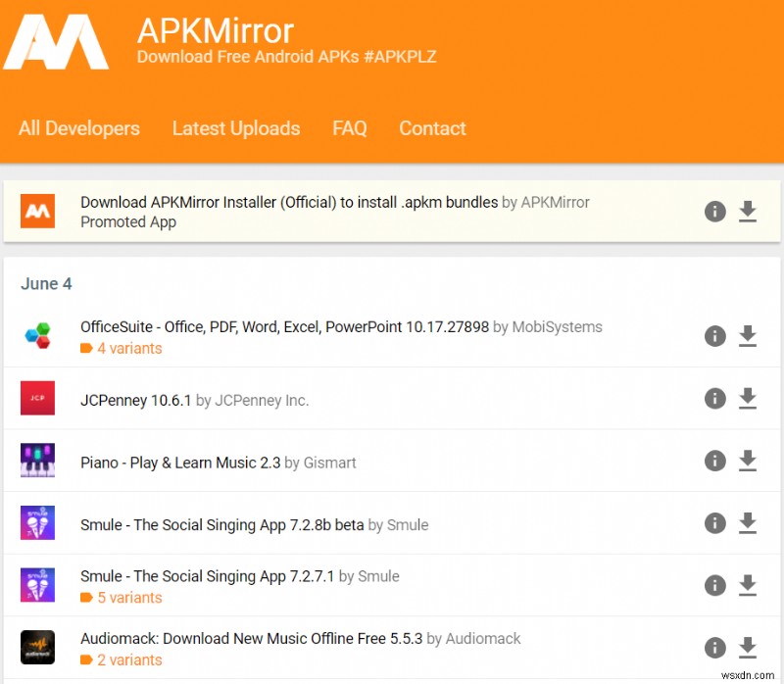
Task: Click the info icon for the promoted app
Action: pos(714,212)
